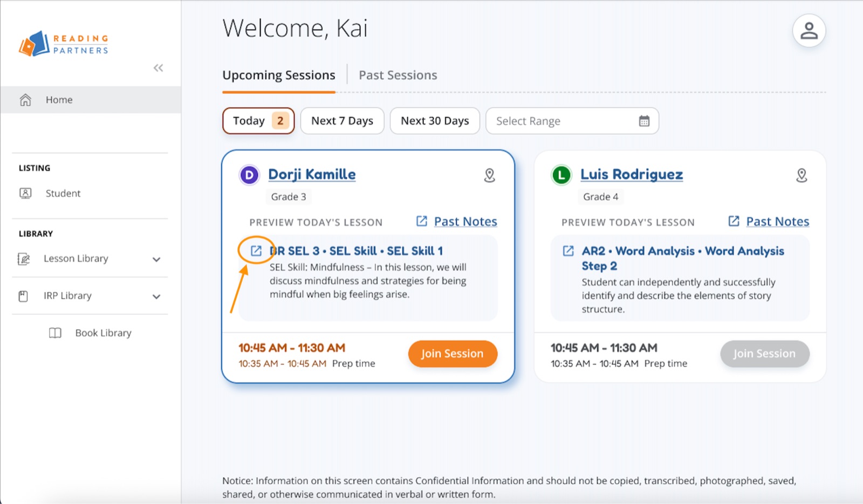This screenshot has width=863, height=504.
Task: Click the Book Library book icon
Action: pos(55,333)
